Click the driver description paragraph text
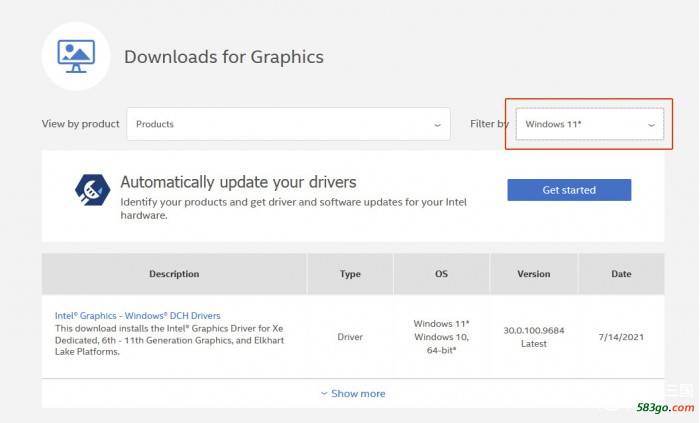The height and width of the screenshot is (423, 700). [169, 340]
